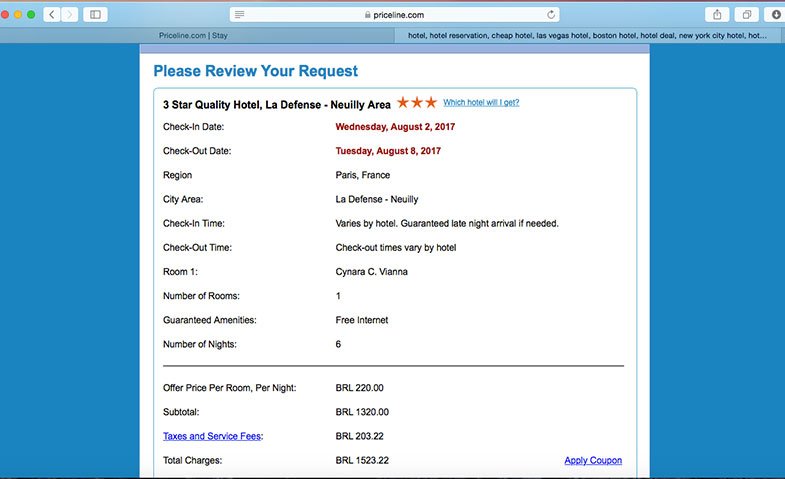The image size is (785, 479).
Task: Click the Apply Coupon link
Action: pyautogui.click(x=593, y=460)
